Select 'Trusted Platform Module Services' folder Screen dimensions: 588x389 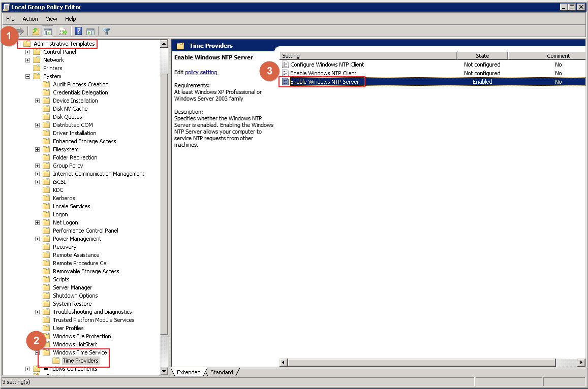click(x=94, y=320)
